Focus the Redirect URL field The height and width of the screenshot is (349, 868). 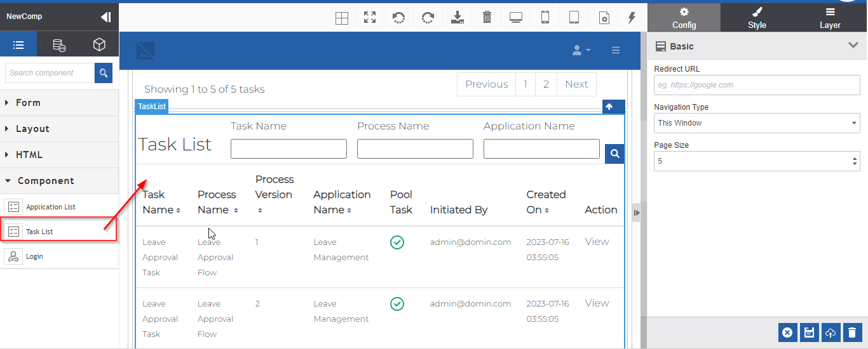point(757,85)
